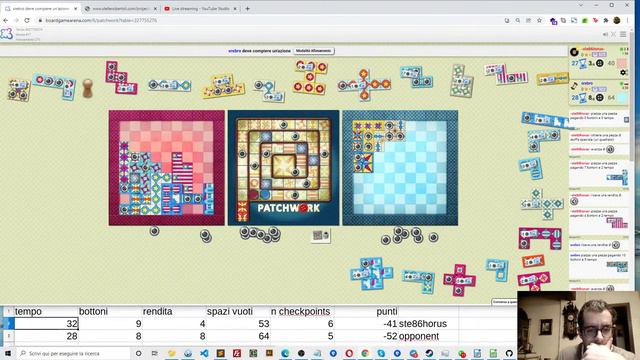Click Task View button on taskbar
640x360 pixels.
(155, 353)
